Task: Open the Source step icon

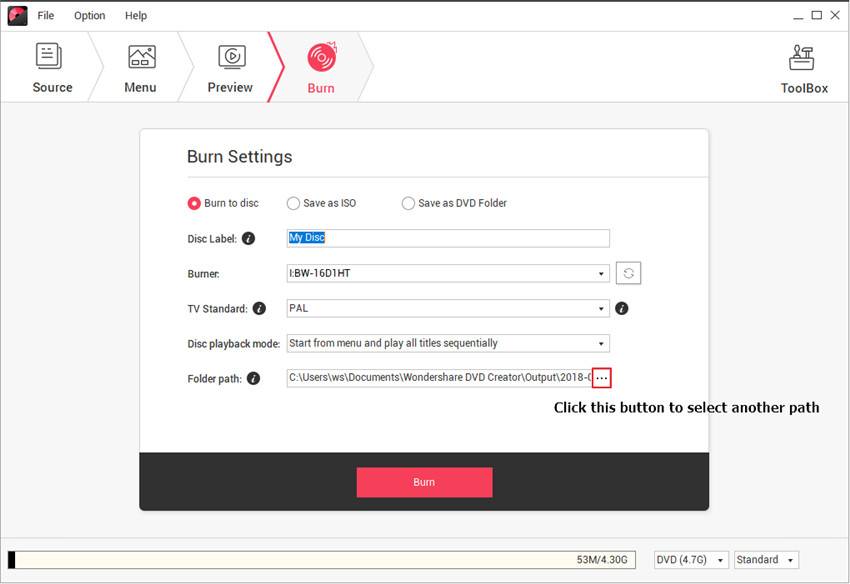Action: (49, 56)
